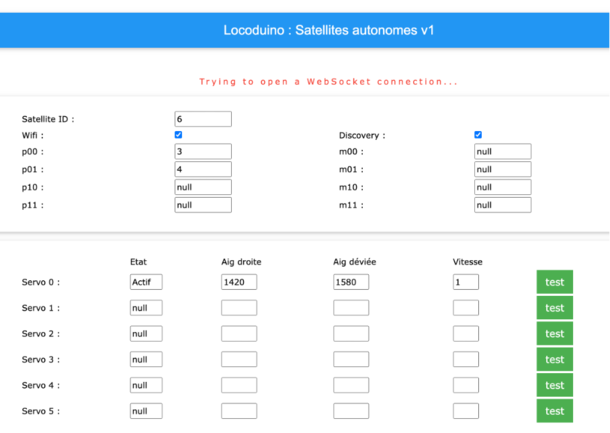610x433 pixels.
Task: Focus the p01 field containing 4
Action: [203, 169]
